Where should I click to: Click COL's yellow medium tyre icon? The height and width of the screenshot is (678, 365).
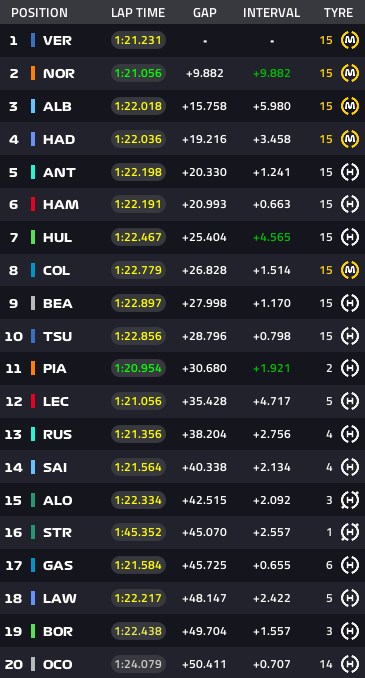click(350, 270)
